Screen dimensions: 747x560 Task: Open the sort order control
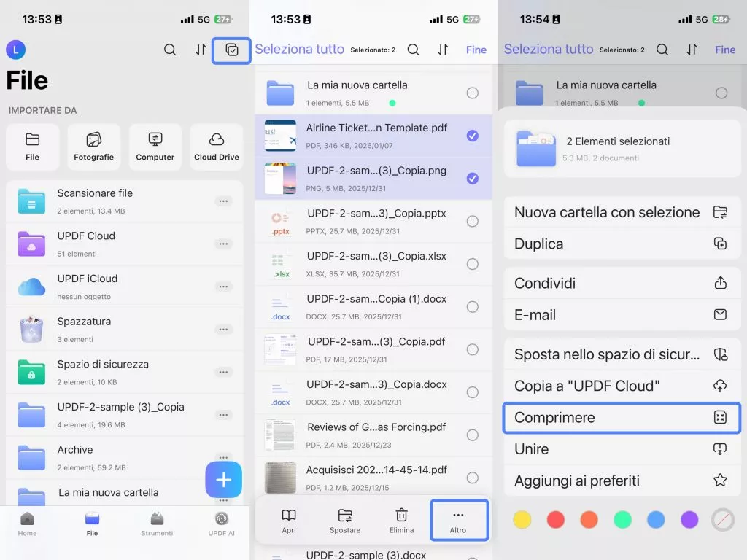coord(201,50)
